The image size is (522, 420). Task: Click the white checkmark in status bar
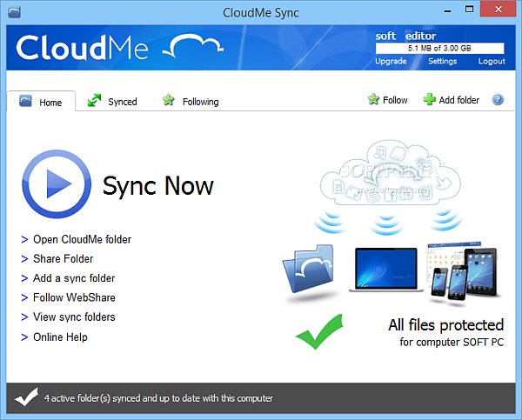[x=25, y=398]
